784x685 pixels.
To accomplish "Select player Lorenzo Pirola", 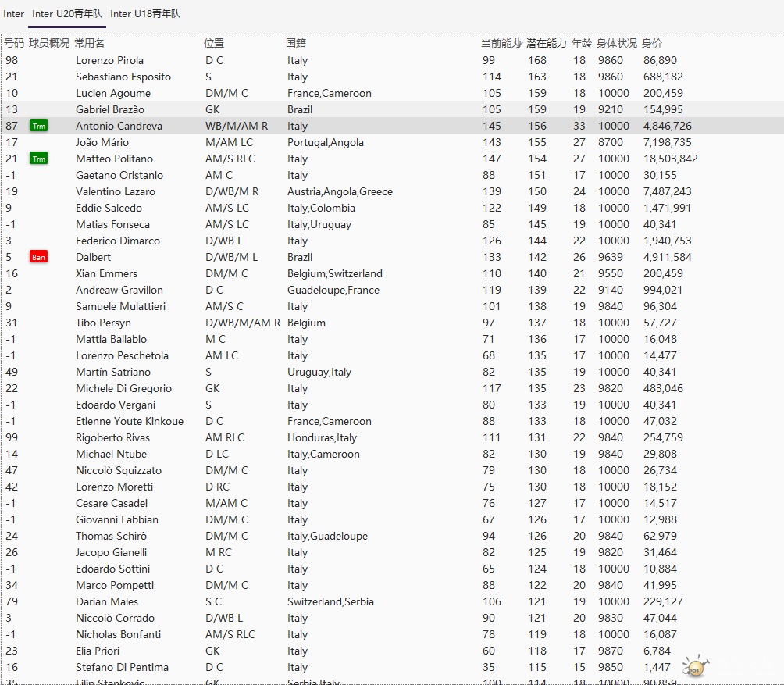I will (109, 60).
